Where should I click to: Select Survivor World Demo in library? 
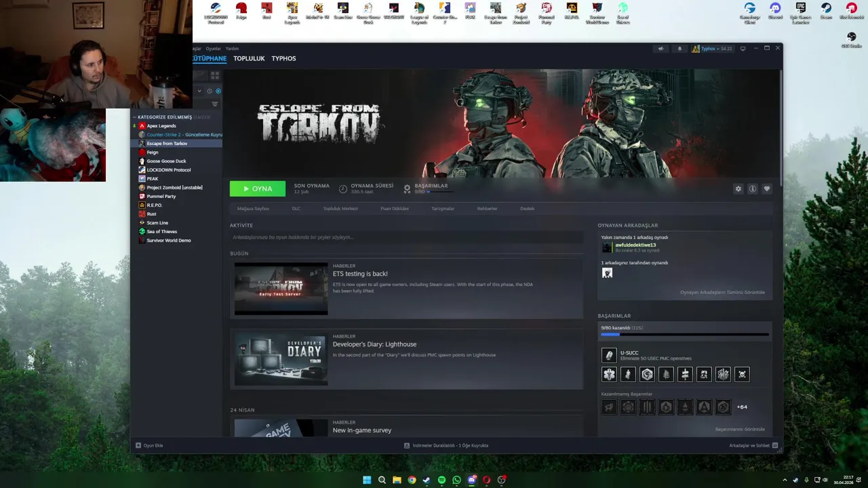tap(169, 241)
